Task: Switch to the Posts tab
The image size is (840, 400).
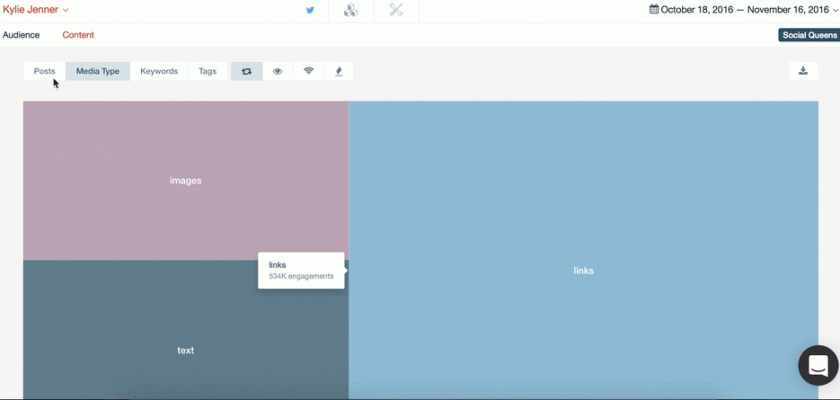Action: (45, 72)
